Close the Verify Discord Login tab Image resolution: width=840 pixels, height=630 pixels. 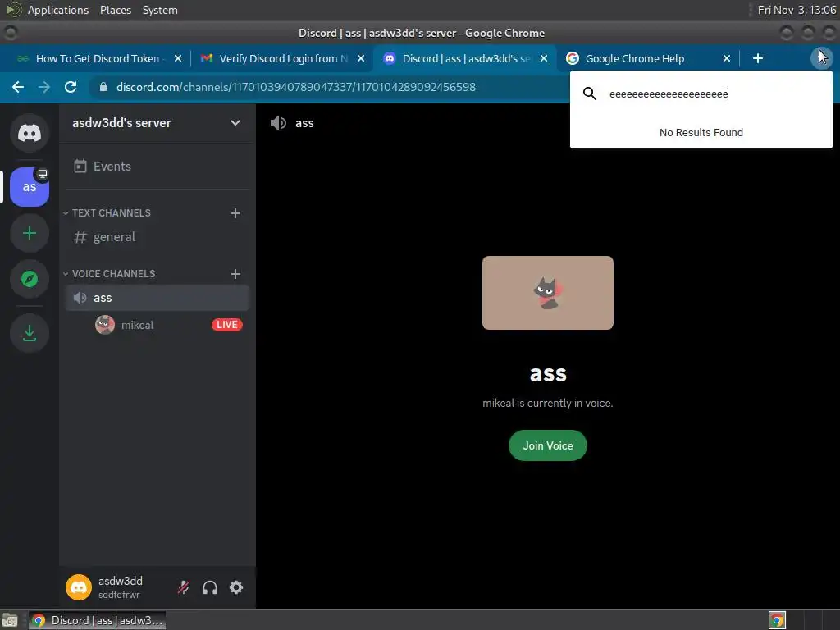click(x=361, y=58)
